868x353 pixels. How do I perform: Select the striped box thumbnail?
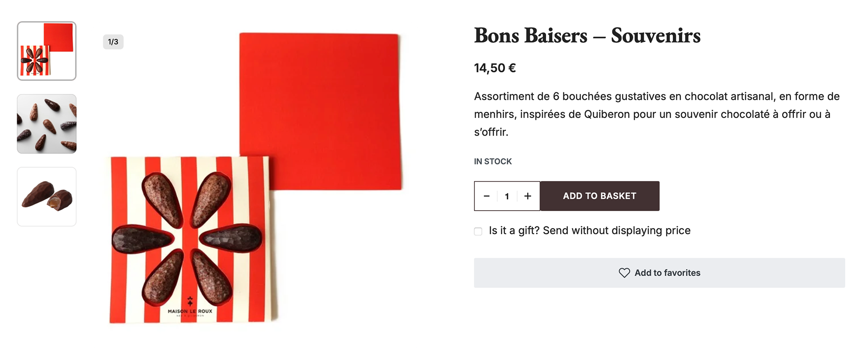tap(47, 51)
